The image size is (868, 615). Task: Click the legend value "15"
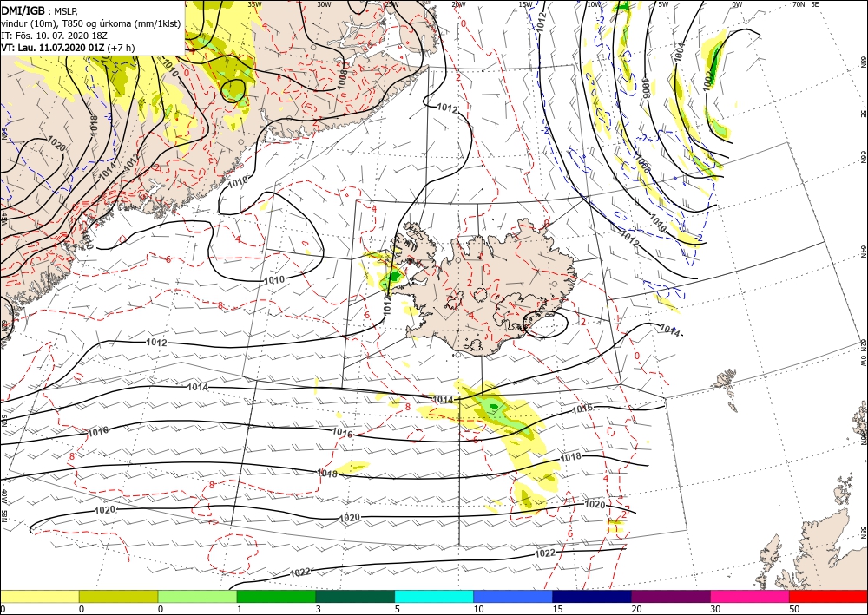click(557, 609)
